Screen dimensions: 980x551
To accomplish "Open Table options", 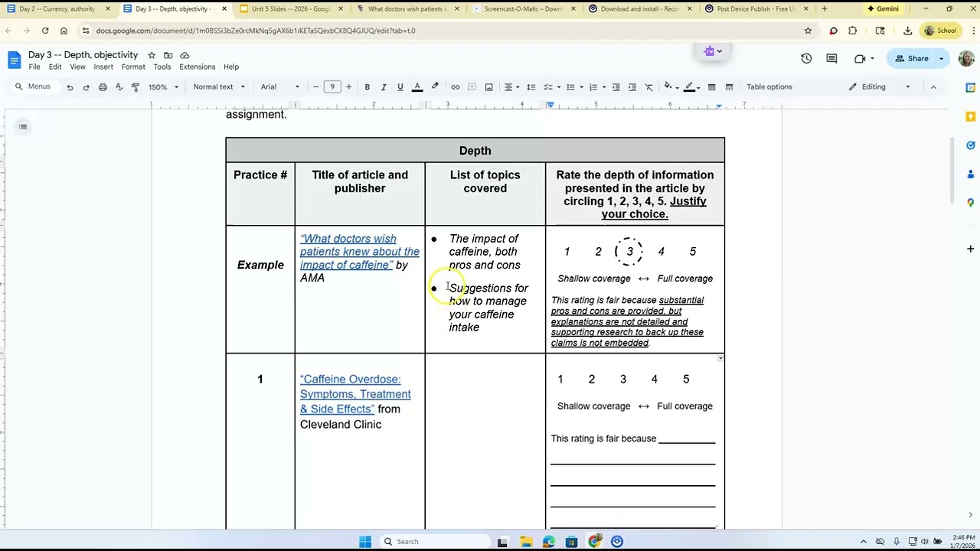I will pos(769,87).
